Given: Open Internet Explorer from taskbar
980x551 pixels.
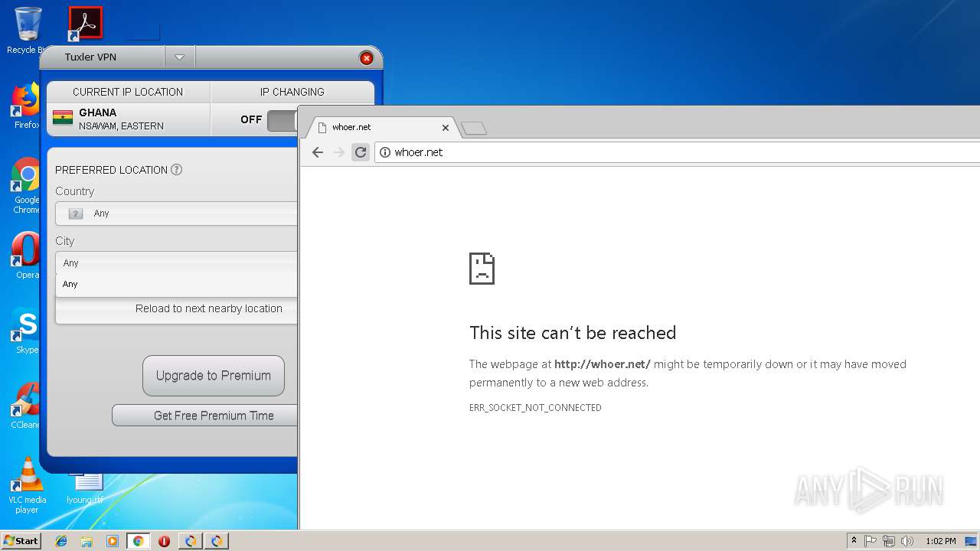Looking at the screenshot, I should coord(61,541).
